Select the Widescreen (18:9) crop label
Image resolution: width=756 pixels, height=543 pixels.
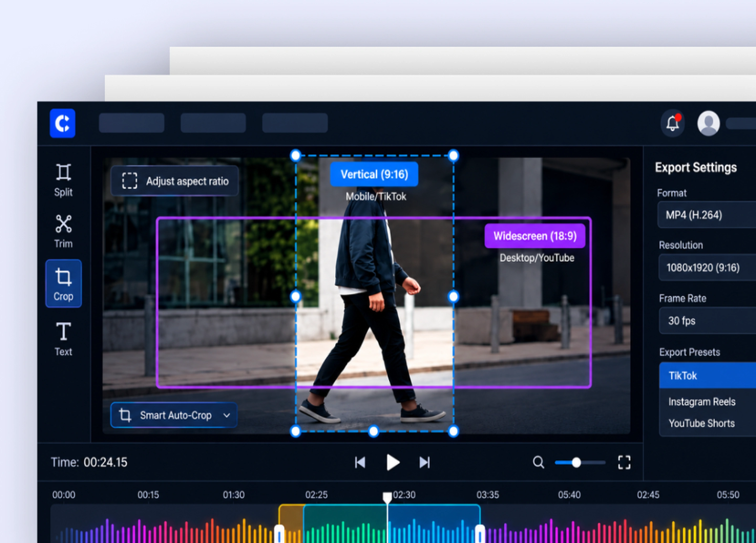535,236
